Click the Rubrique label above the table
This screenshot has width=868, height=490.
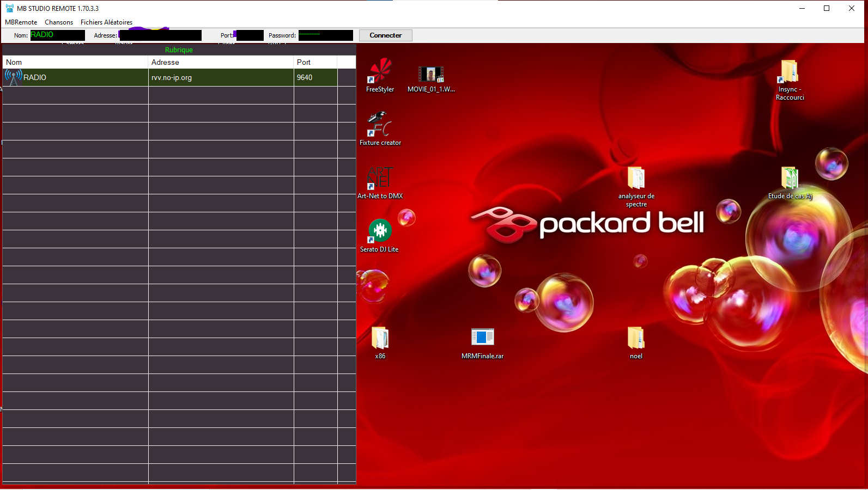point(179,50)
